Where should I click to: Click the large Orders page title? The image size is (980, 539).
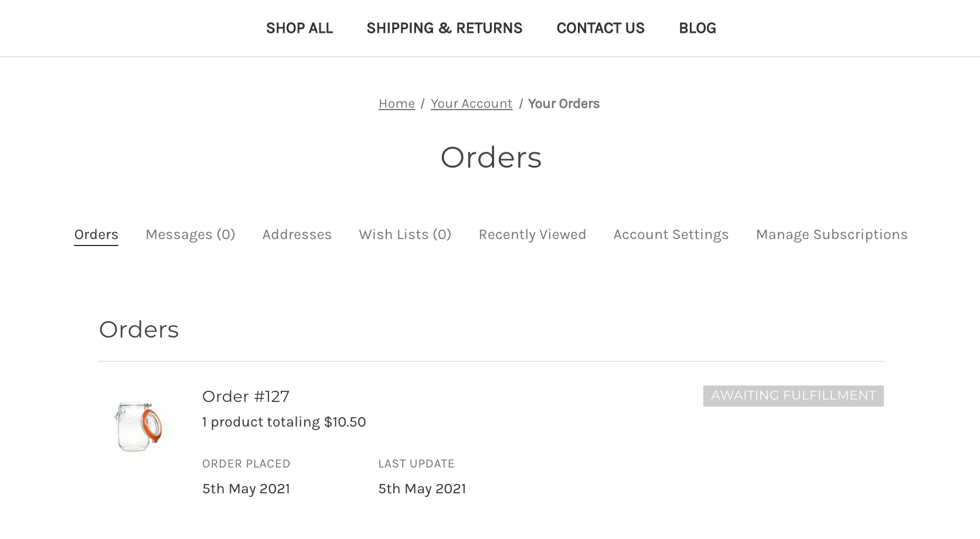click(x=491, y=158)
